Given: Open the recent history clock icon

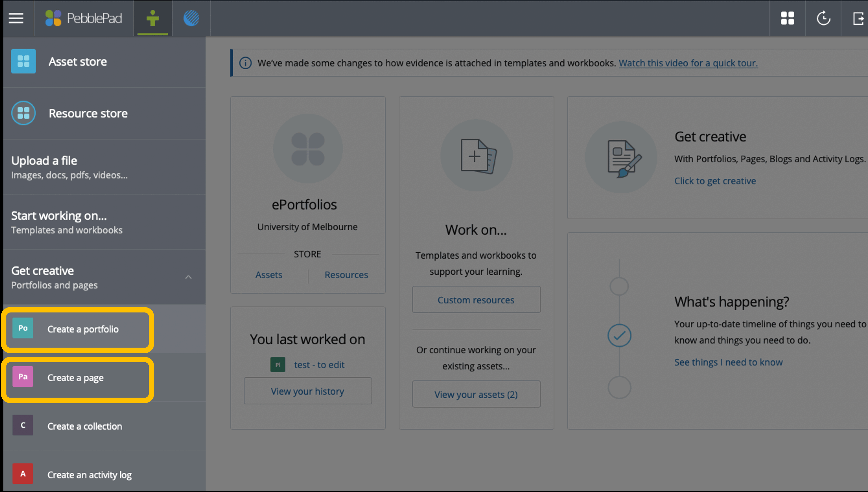Looking at the screenshot, I should tap(823, 18).
